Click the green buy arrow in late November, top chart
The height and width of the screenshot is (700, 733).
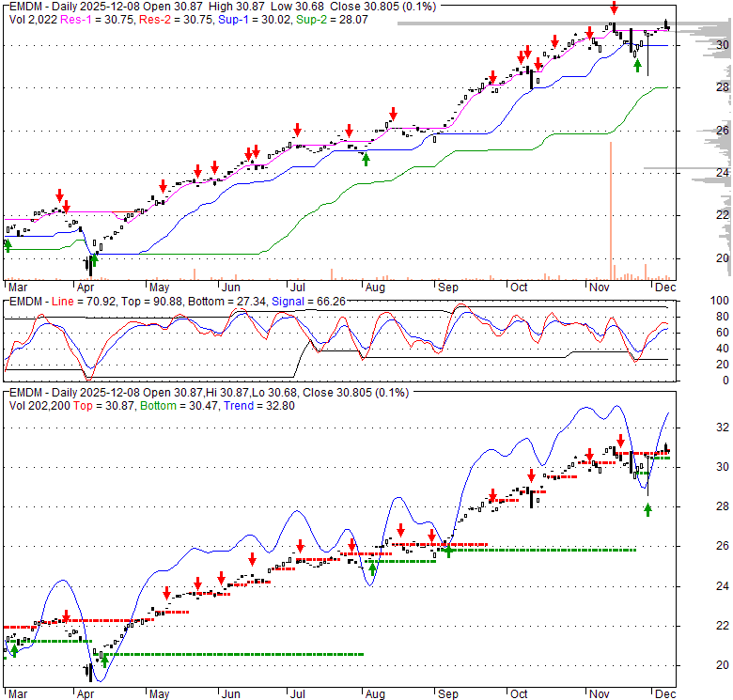click(x=637, y=65)
